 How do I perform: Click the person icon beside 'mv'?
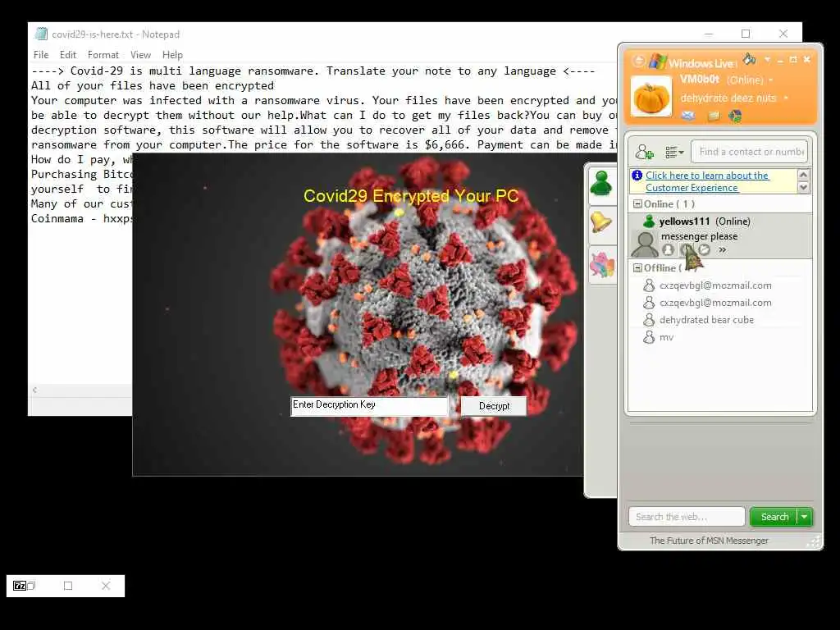point(649,337)
